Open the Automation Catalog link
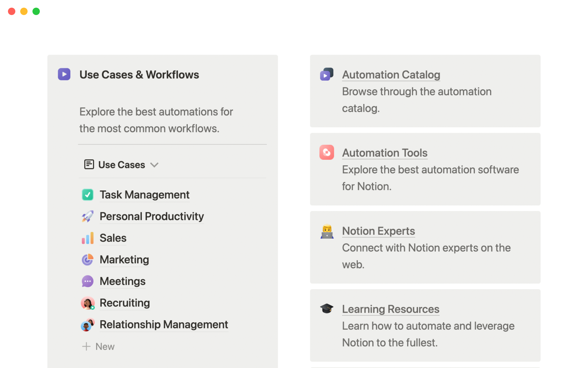 click(x=391, y=75)
